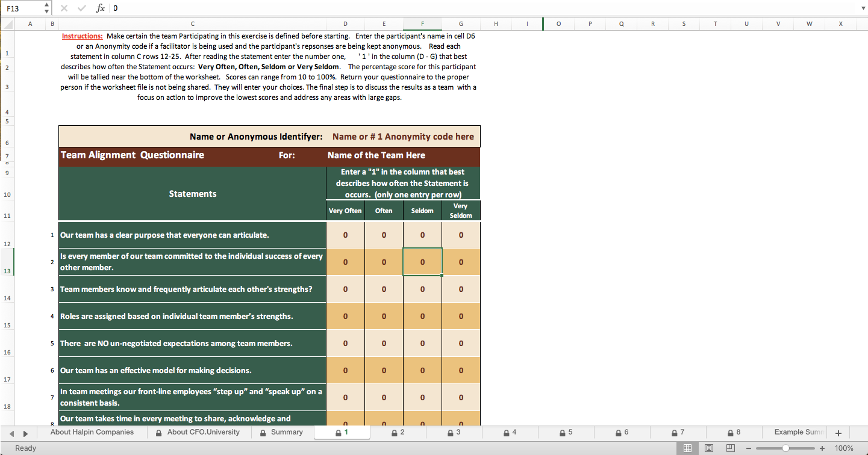868x455 pixels.
Task: Select row 13 header
Action: tap(7, 262)
